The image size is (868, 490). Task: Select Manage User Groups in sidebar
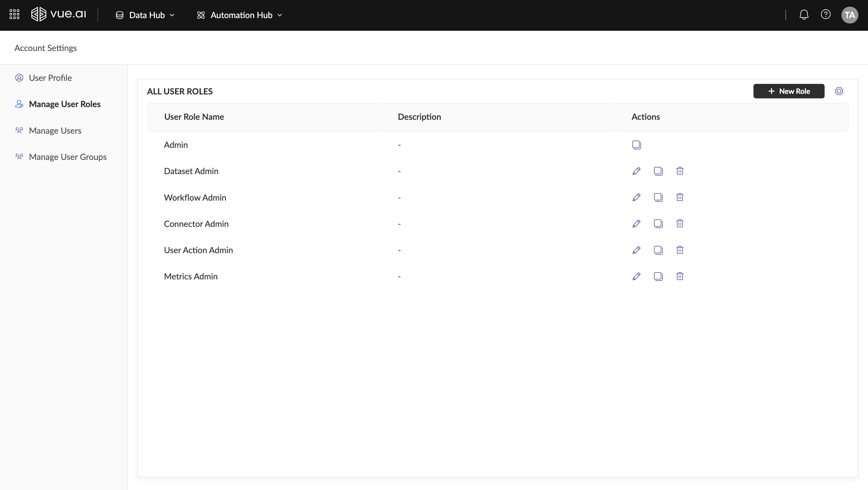(68, 157)
